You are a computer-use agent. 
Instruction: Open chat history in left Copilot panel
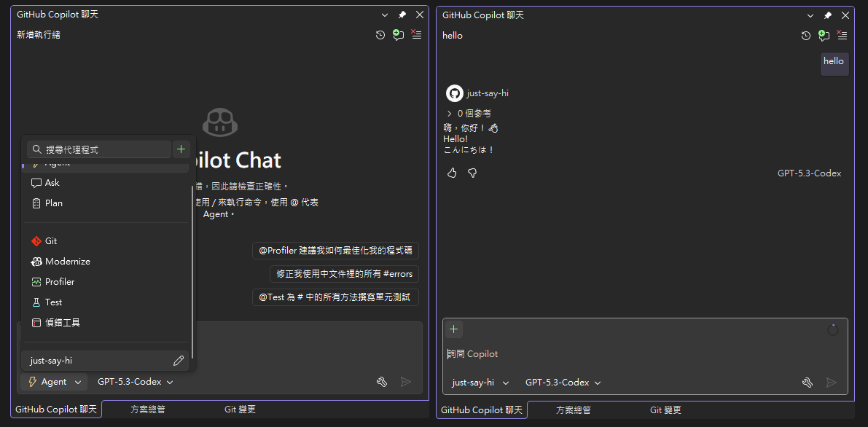pos(380,35)
